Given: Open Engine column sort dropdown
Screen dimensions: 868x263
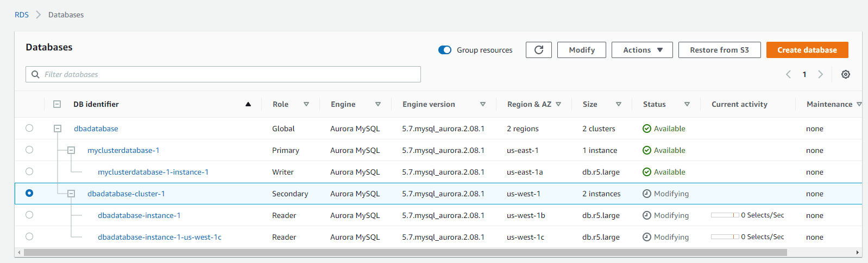Looking at the screenshot, I should [x=378, y=104].
